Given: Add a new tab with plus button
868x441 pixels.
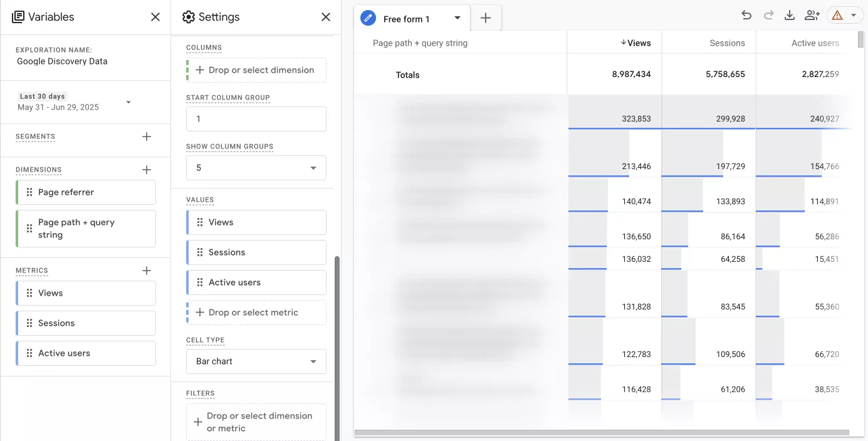Looking at the screenshot, I should [486, 18].
